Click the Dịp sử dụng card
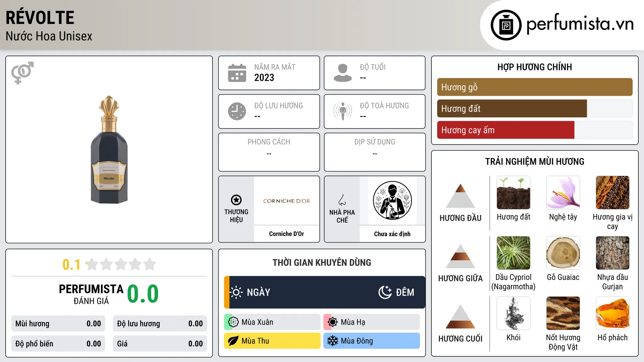 375,152
